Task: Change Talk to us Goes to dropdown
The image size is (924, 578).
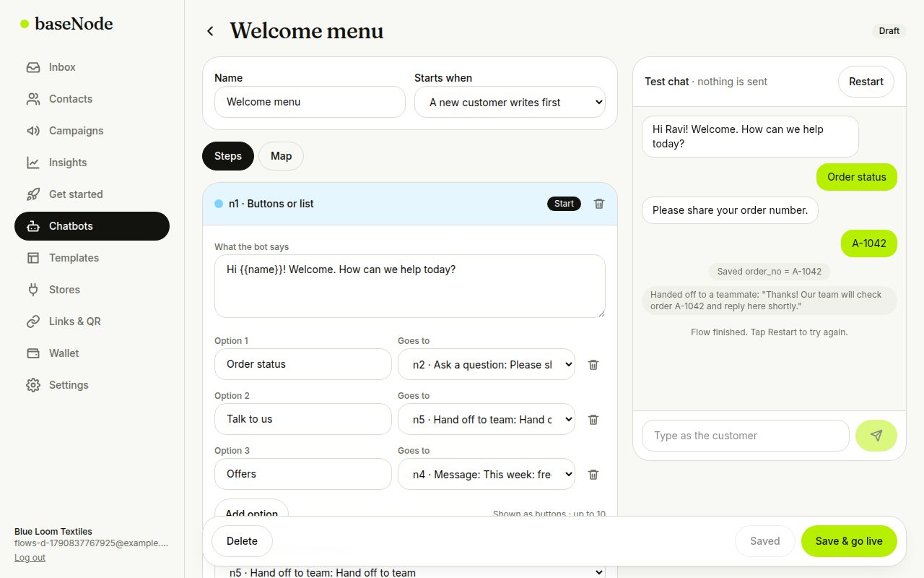Action: click(x=487, y=420)
